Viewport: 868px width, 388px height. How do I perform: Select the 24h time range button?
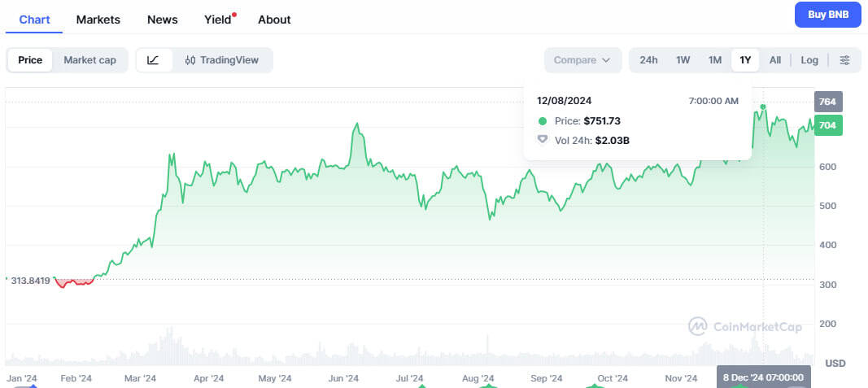click(648, 60)
